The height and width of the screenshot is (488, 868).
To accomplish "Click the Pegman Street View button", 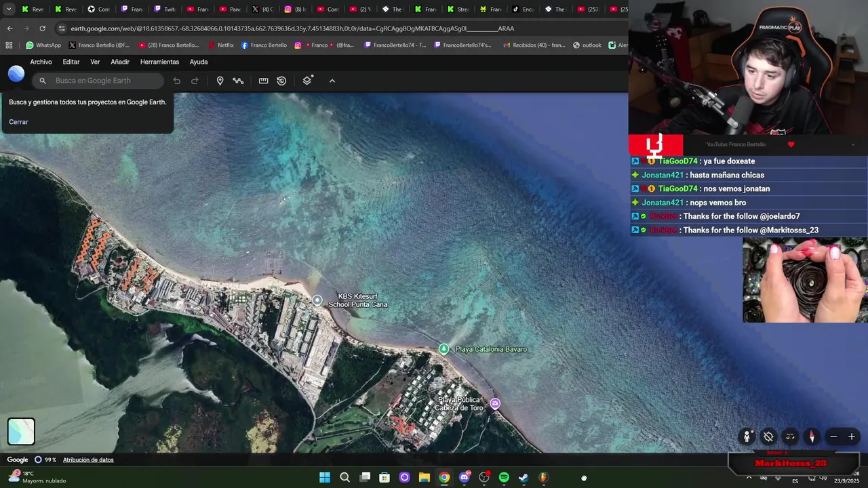I will click(x=747, y=436).
